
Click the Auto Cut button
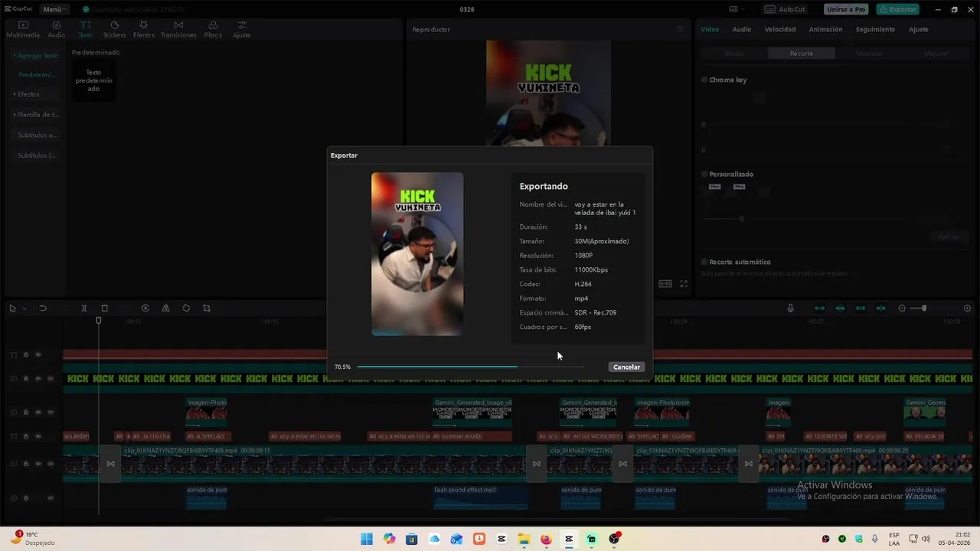[786, 9]
